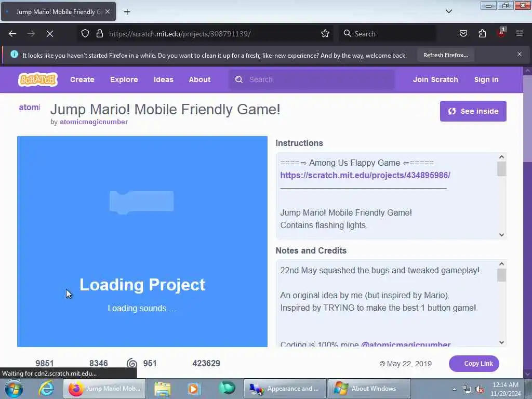Viewport: 532px width, 399px height.
Task: Bookmark this page with the star icon
Action: [325, 33]
